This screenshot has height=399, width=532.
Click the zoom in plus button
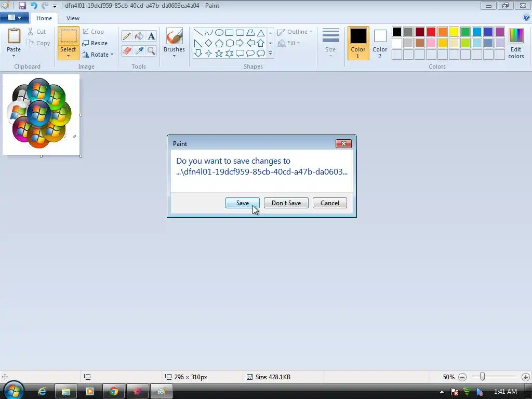click(x=526, y=377)
